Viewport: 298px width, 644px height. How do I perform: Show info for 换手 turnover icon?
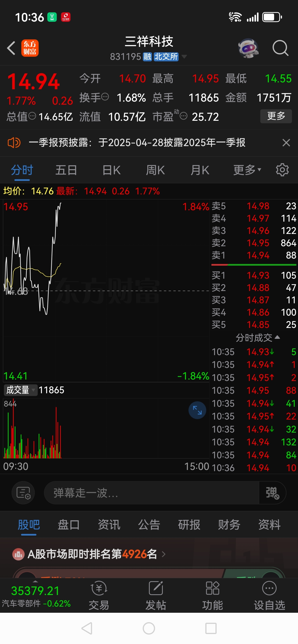tap(105, 97)
